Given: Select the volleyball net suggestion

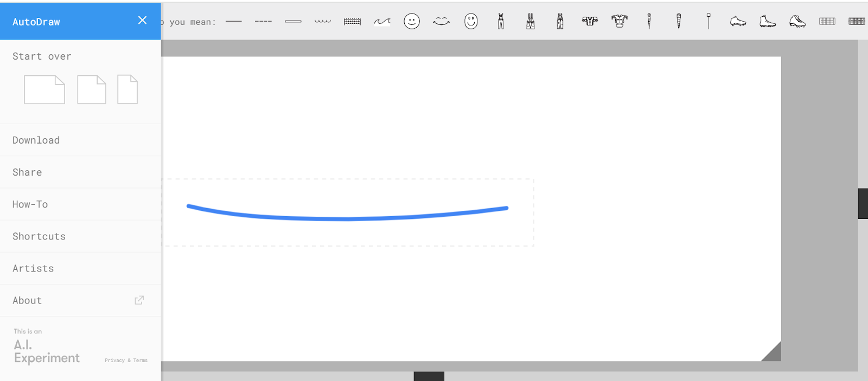Looking at the screenshot, I should coord(352,22).
